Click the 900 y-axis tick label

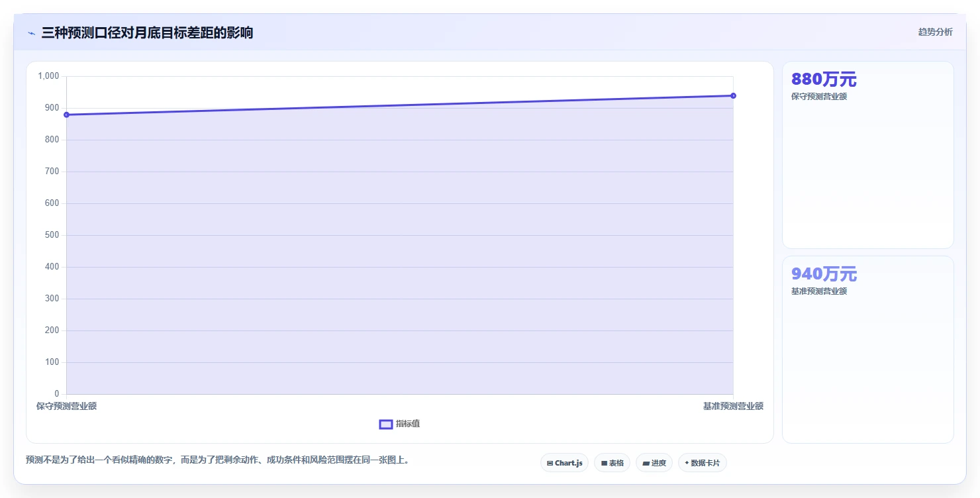(x=52, y=108)
